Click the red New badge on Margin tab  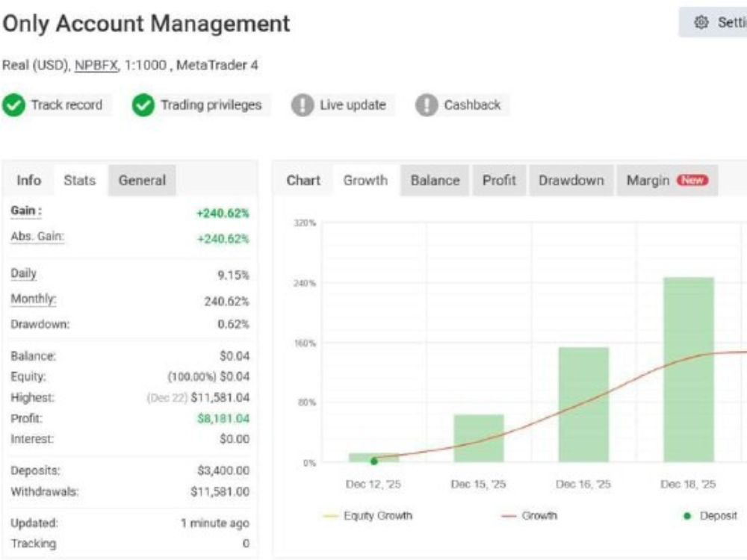point(692,180)
